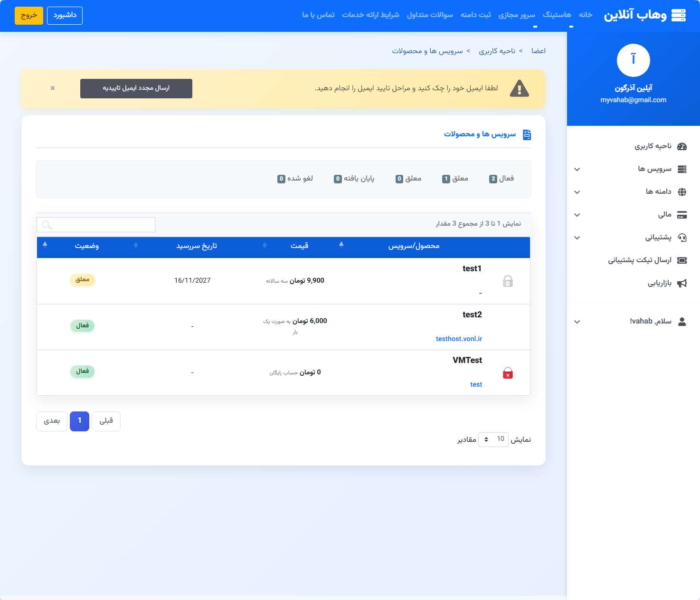
Task: Open هاستینگ in the top navigation
Action: pos(557,15)
